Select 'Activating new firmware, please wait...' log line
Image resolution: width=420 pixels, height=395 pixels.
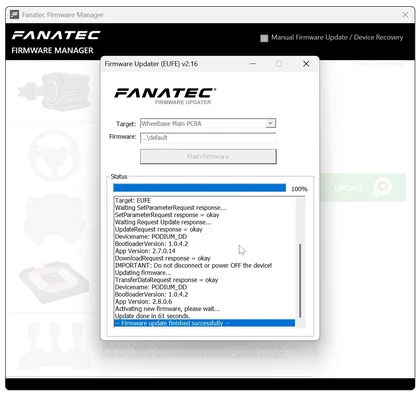[x=167, y=309]
